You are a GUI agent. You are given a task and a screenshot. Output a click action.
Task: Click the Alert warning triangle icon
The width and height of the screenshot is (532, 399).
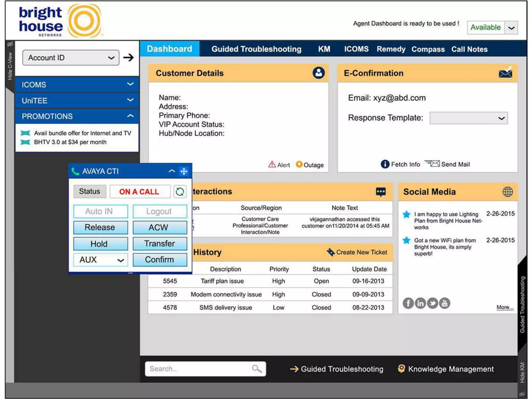[272, 164]
